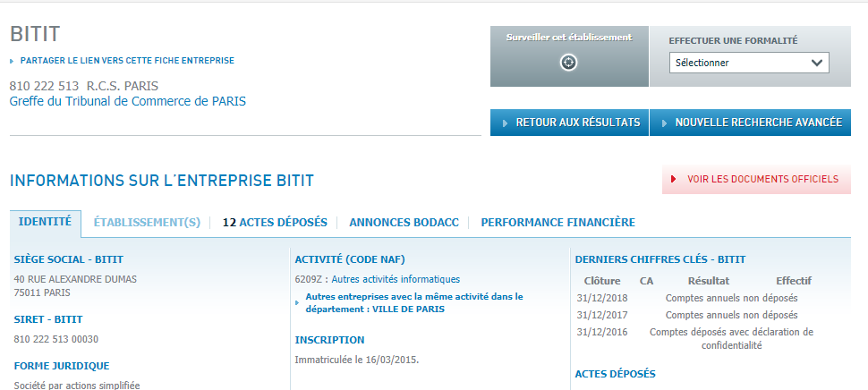This screenshot has width=868, height=390.
Task: Click Société par actions simplifiée text
Action: [x=77, y=385]
